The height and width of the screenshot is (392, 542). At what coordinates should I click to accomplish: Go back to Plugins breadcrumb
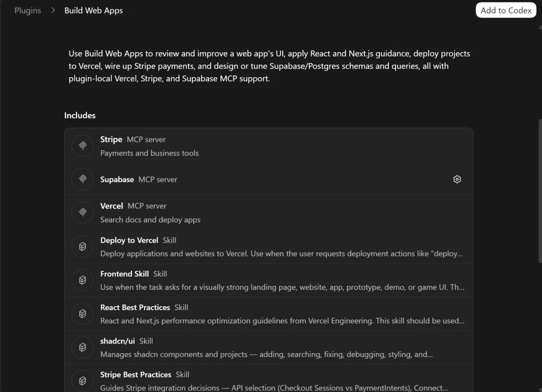pos(28,11)
